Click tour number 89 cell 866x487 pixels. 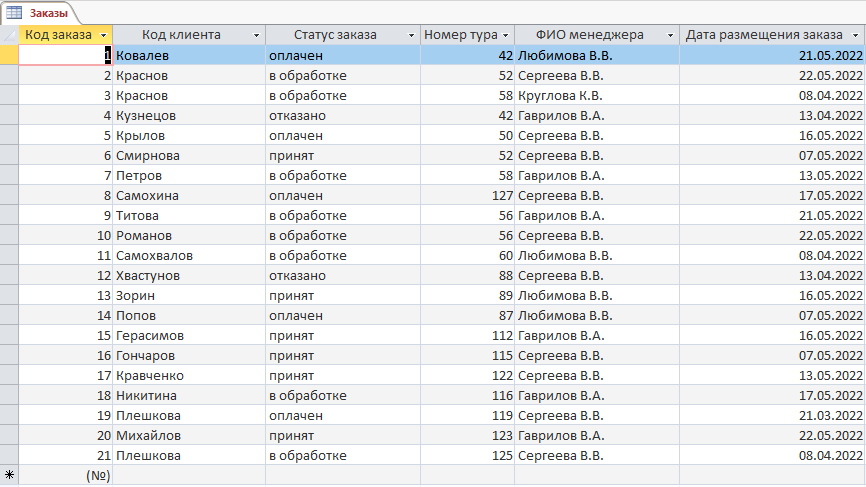point(467,295)
